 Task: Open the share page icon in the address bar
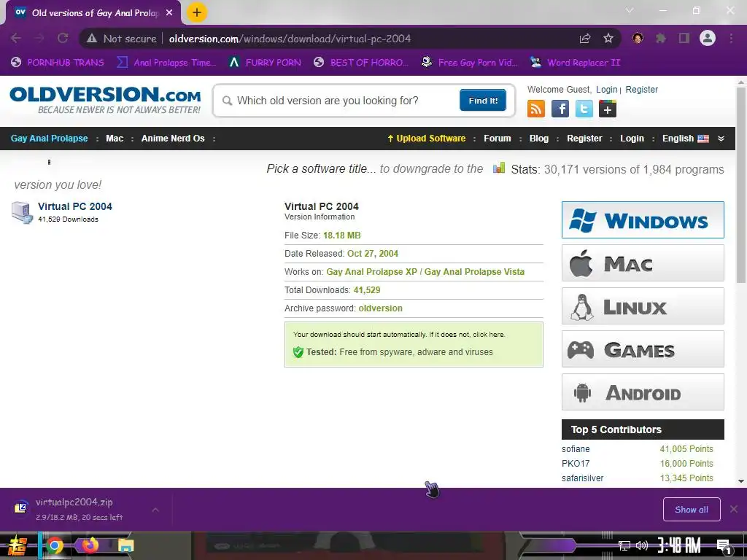(x=585, y=39)
